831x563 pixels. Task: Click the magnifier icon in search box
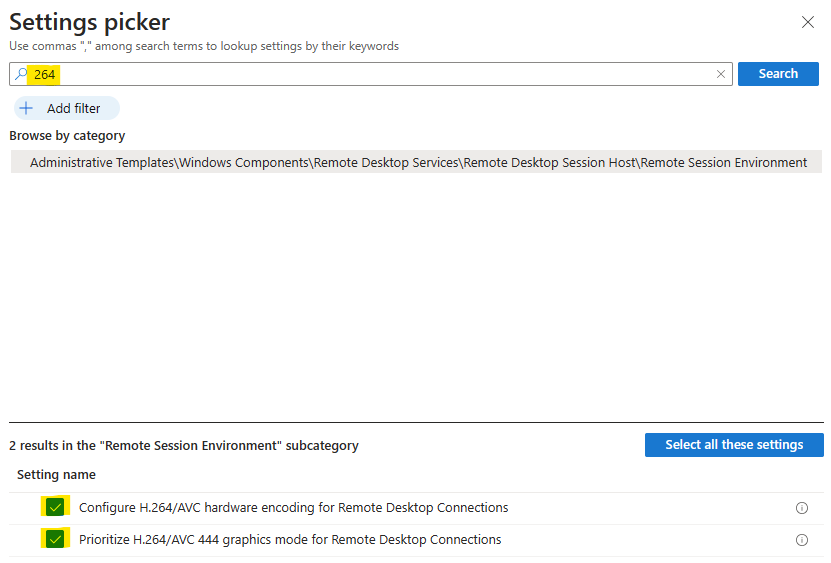[x=21, y=74]
